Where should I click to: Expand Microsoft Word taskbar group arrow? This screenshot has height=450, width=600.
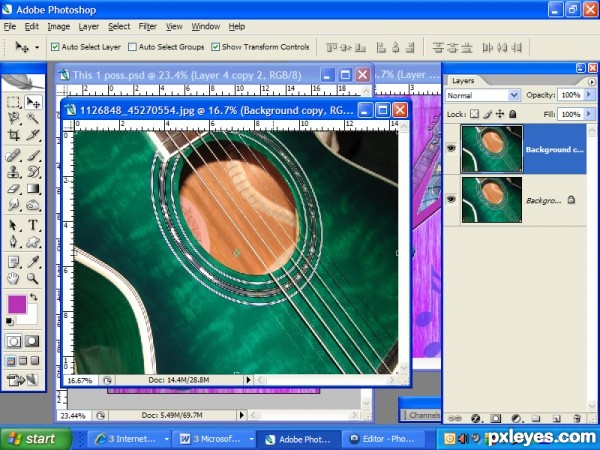point(251,439)
